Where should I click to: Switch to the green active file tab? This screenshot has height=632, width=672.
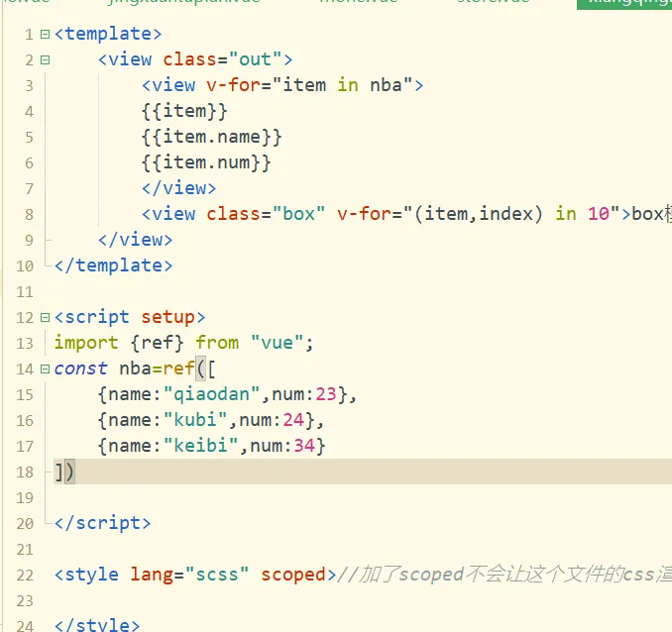pyautogui.click(x=624, y=3)
